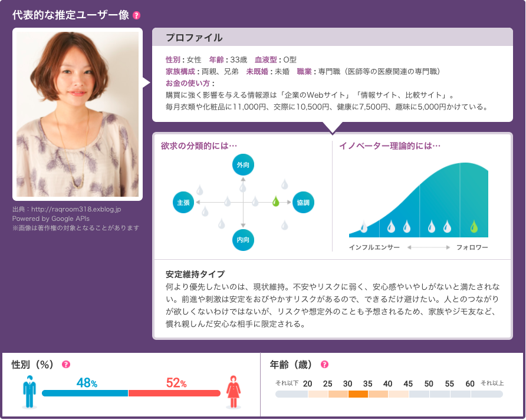Click イノベーター理論的には… heading
Viewport: 526px width, 420px height.
pyautogui.click(x=389, y=146)
